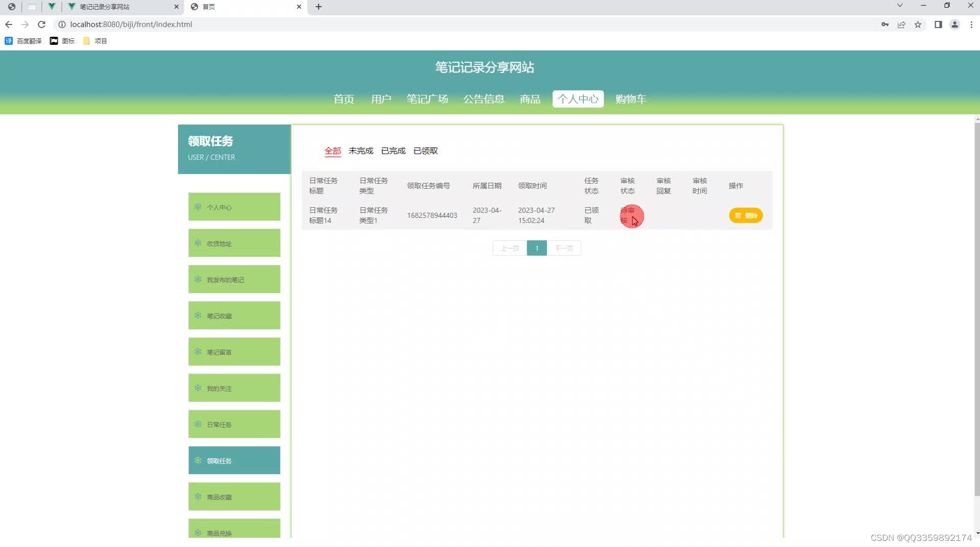
Task: Click the browser back arrow
Action: pos(9,24)
